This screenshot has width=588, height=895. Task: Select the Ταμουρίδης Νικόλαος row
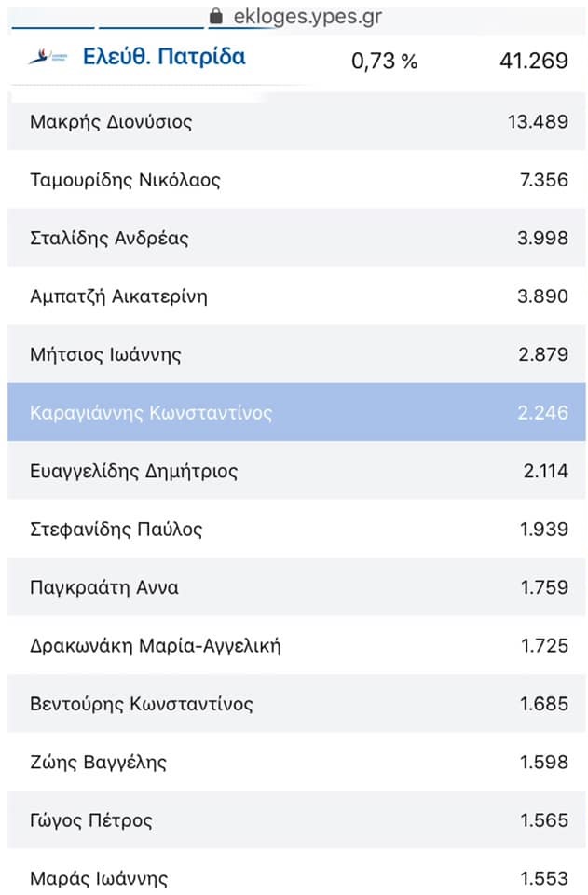click(296, 180)
